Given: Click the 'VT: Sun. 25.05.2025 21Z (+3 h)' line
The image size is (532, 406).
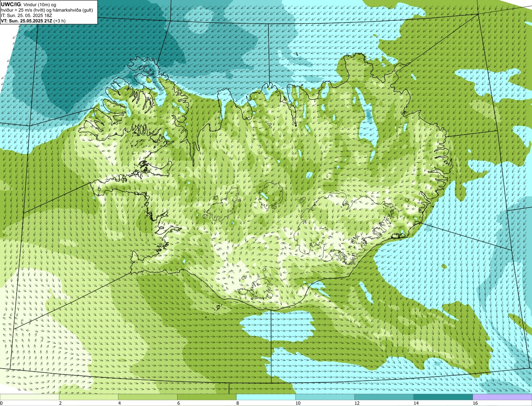Looking at the screenshot, I should (33, 20).
